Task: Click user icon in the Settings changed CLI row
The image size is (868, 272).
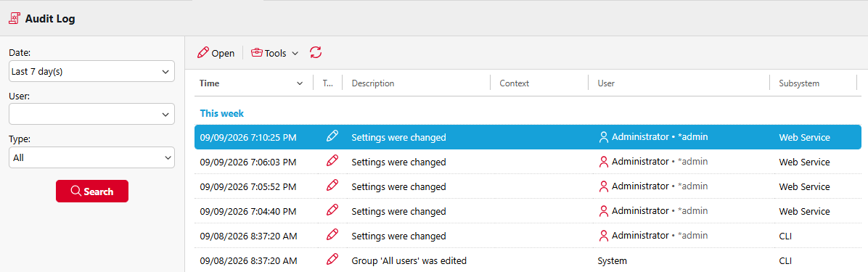Action: [x=603, y=236]
